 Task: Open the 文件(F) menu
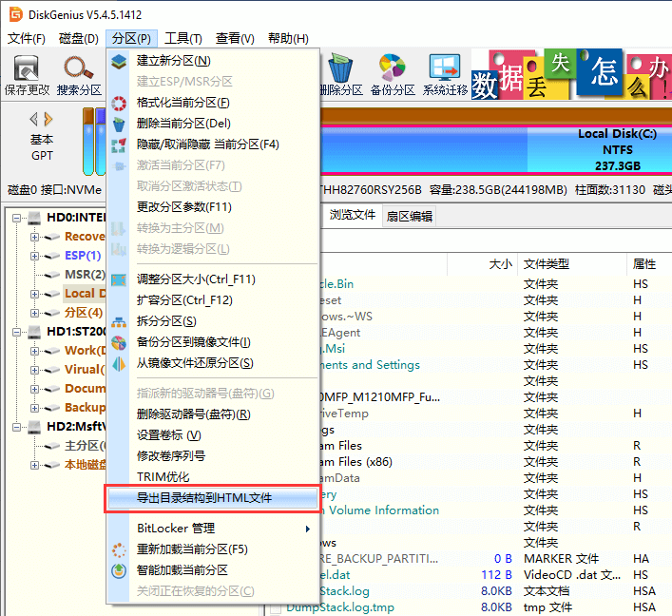pos(27,39)
